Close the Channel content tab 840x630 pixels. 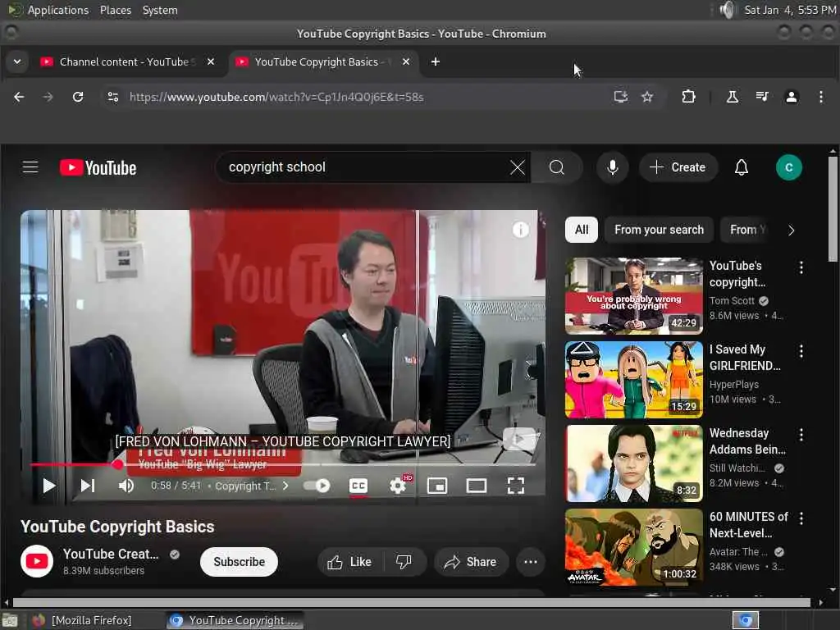pyautogui.click(x=211, y=62)
